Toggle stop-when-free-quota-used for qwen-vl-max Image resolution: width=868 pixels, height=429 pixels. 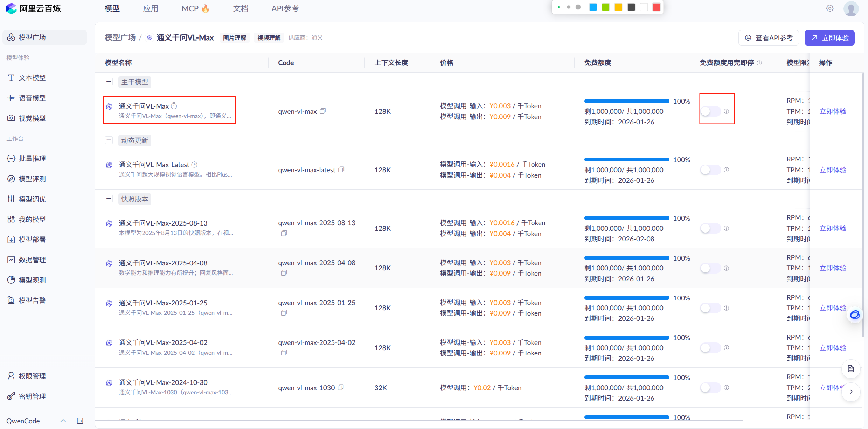710,111
